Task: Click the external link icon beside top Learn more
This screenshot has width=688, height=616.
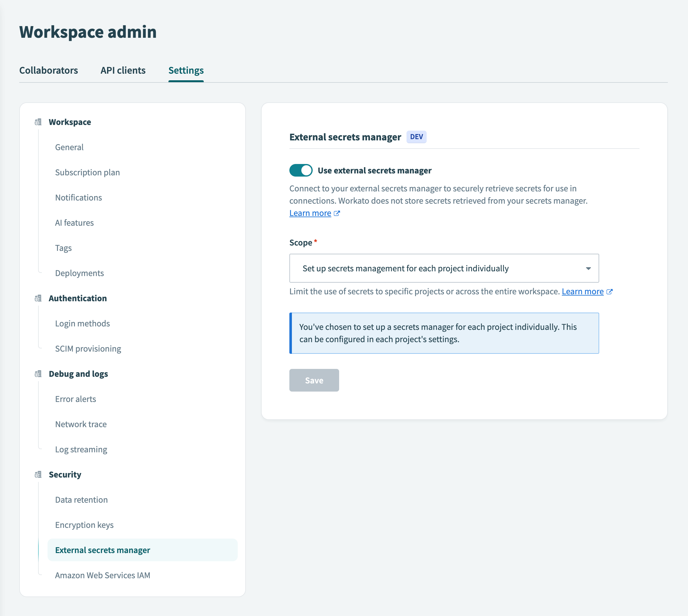Action: coord(337,213)
